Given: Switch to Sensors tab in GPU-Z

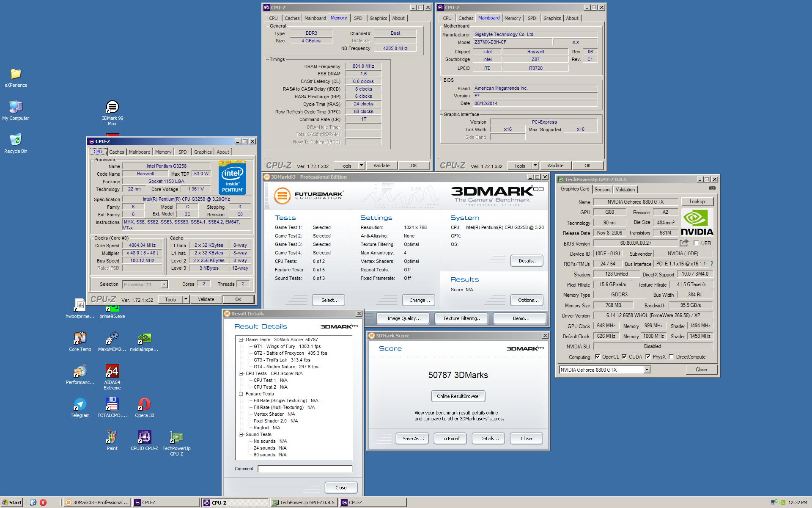Looking at the screenshot, I should click(602, 190).
